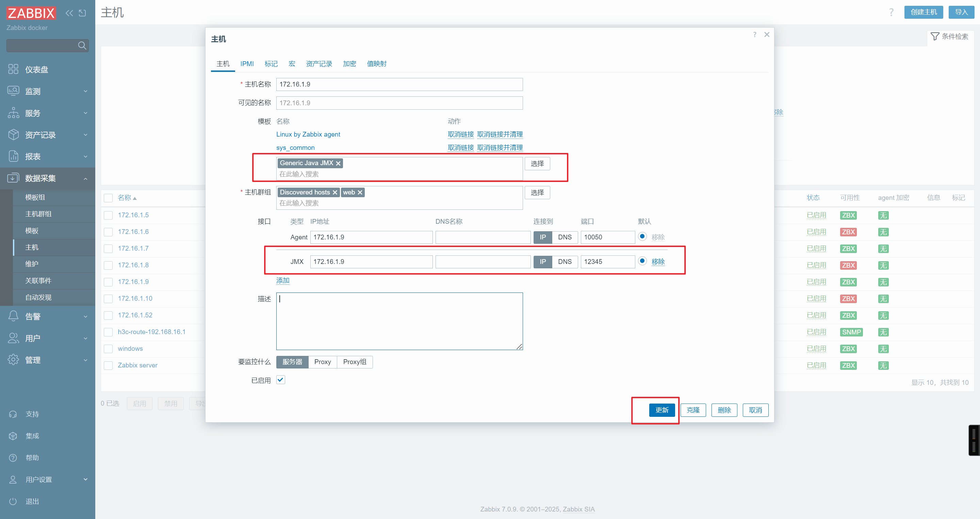Screen dimensions: 980x519
Task: Switch to the 加密 tab
Action: [349, 64]
